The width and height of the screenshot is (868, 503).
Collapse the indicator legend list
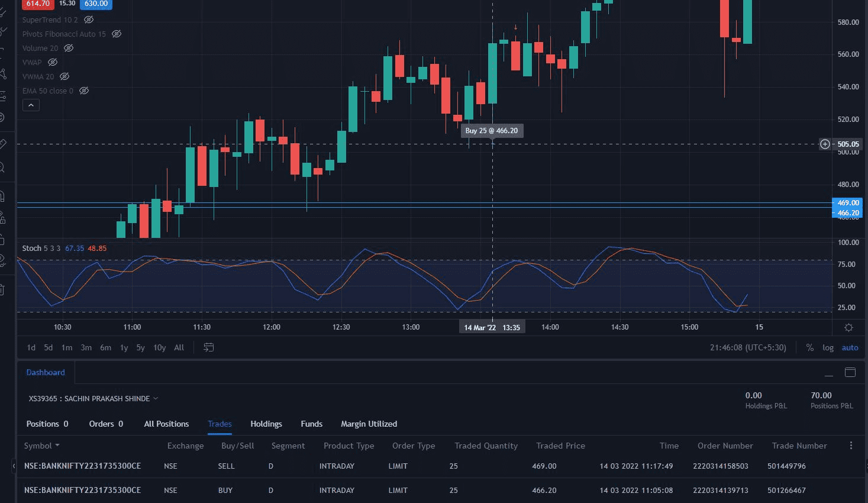click(31, 105)
